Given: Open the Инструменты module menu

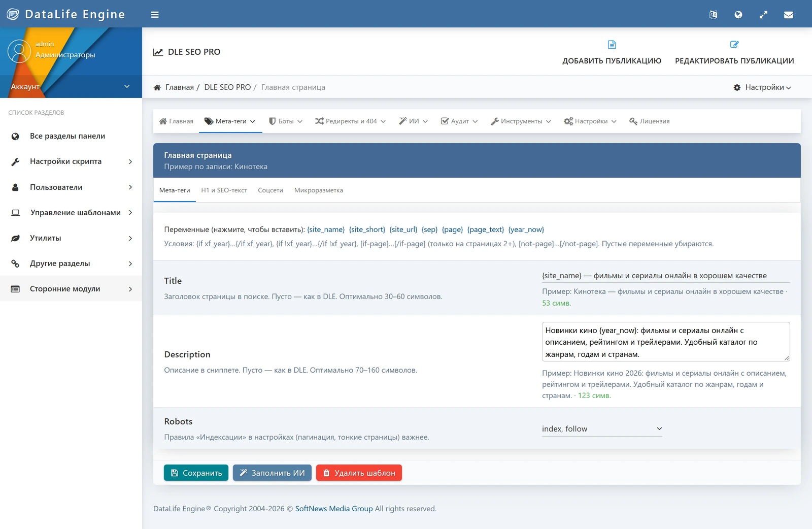Looking at the screenshot, I should tap(521, 121).
